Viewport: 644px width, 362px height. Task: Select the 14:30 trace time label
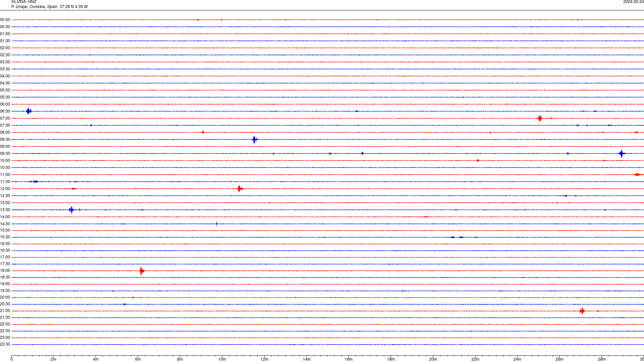[5, 224]
